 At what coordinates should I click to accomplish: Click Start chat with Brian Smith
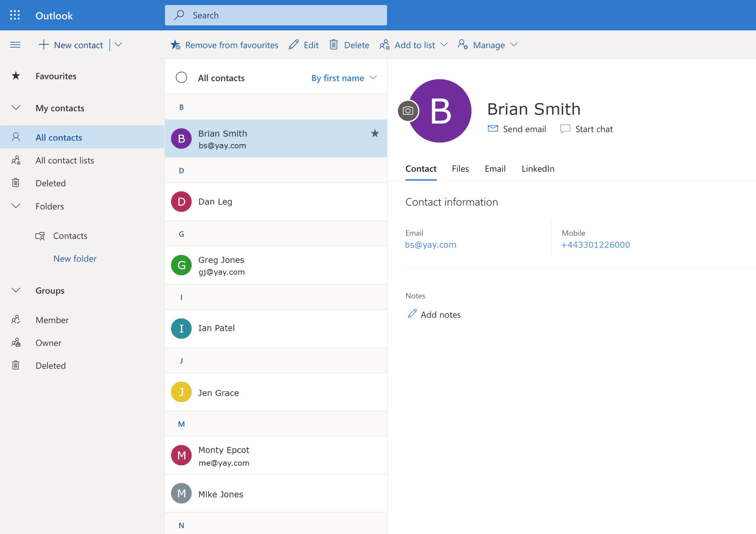click(x=586, y=129)
